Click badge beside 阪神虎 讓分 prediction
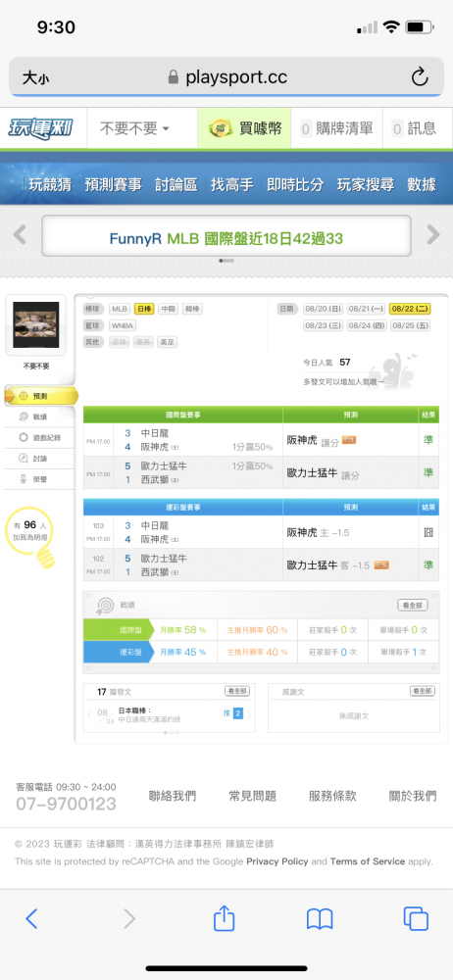Screen dimensions: 453x980 348,440
